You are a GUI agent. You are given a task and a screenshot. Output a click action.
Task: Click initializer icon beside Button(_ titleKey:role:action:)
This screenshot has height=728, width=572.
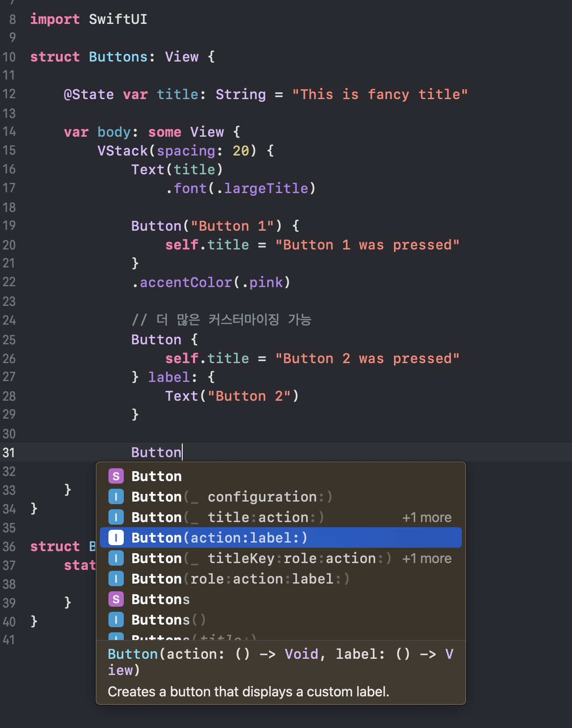tap(116, 558)
